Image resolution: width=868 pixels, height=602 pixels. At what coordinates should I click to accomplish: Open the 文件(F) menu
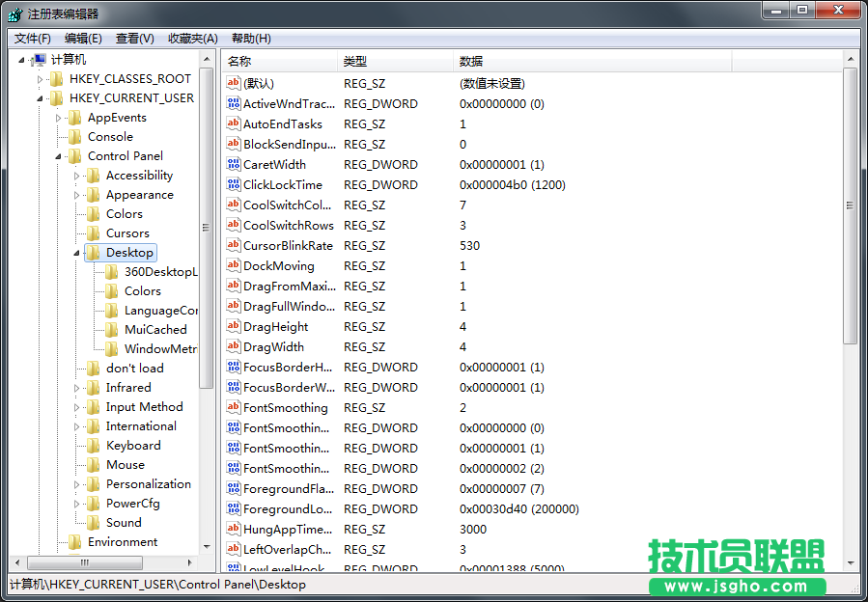tap(30, 38)
